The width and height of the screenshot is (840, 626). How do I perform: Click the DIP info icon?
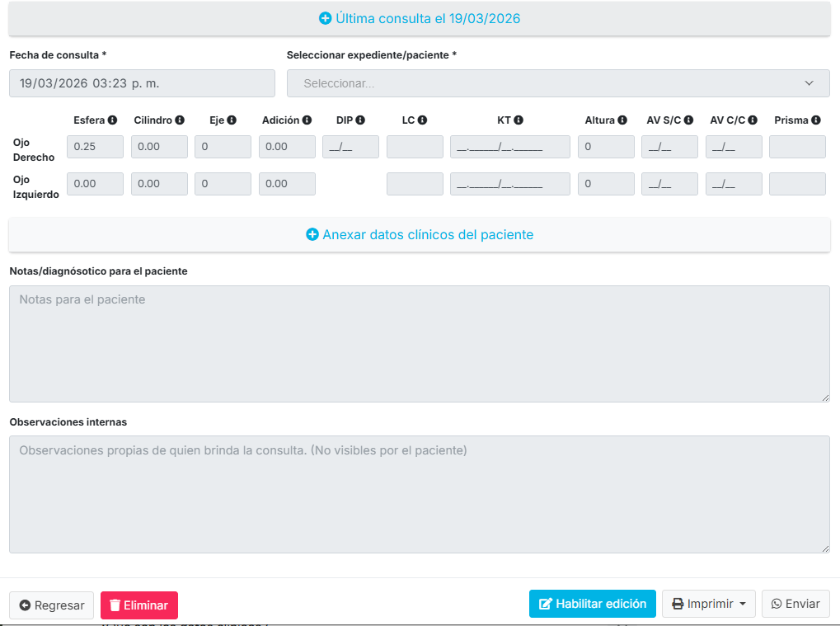[360, 120]
